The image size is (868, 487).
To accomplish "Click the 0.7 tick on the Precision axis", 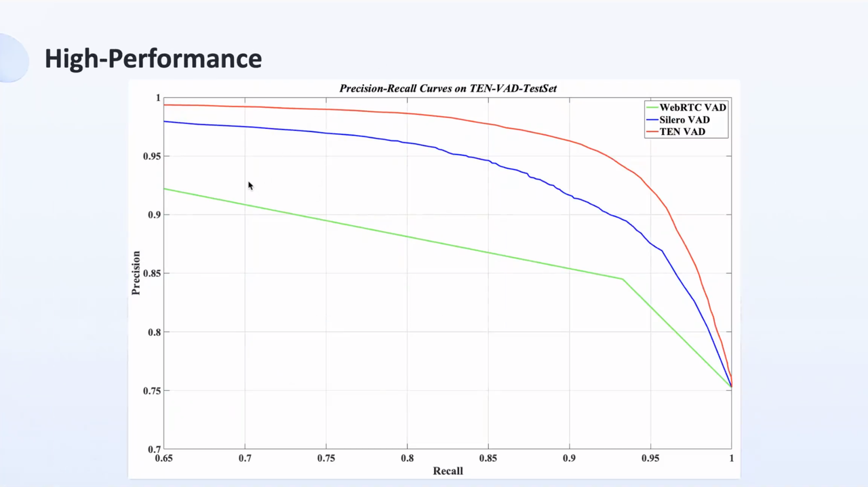I will tap(154, 449).
